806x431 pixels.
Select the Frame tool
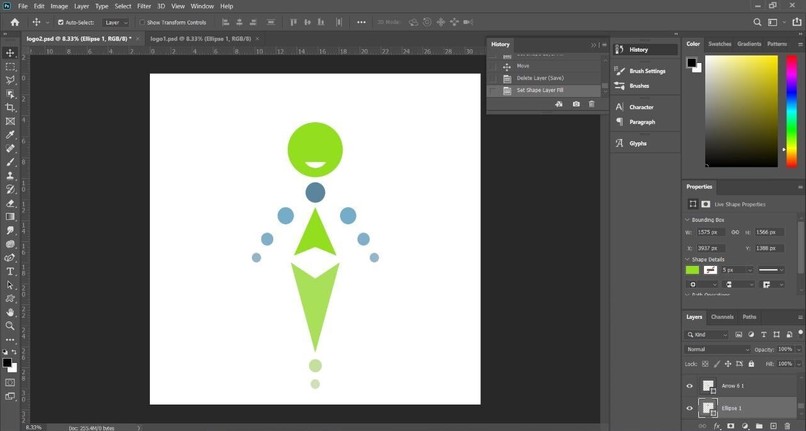pos(10,121)
